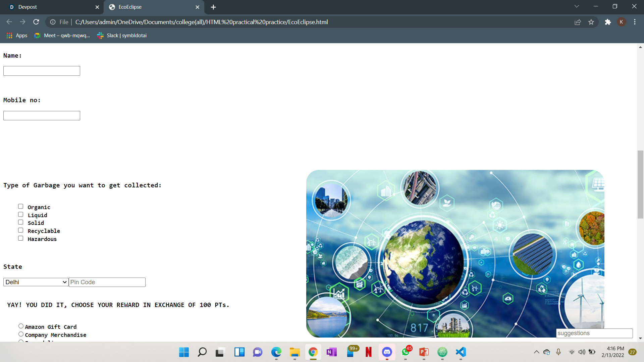Open Visual Studio Code from the taskbar
This screenshot has height=362, width=644.
[x=461, y=352]
